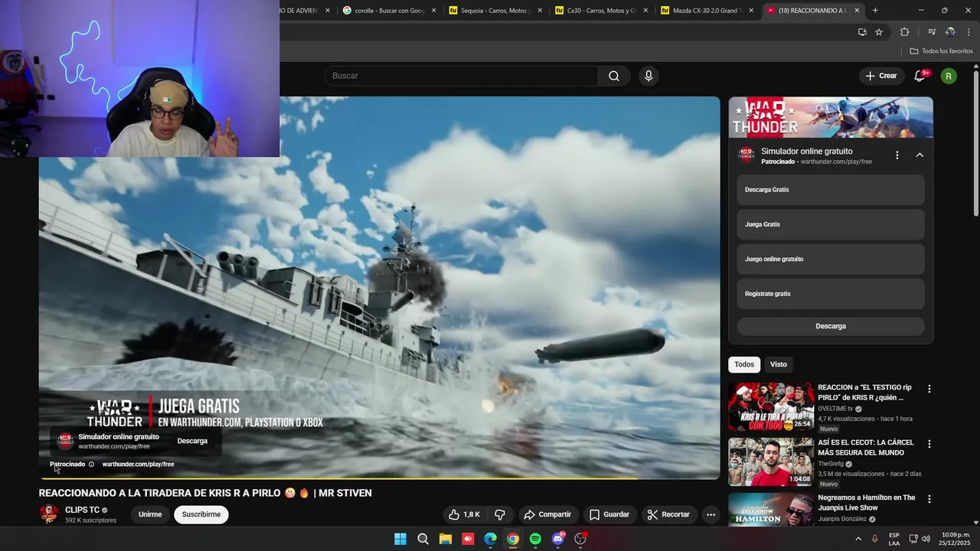Click Suscribirme button
The height and width of the screenshot is (551, 980).
point(201,514)
